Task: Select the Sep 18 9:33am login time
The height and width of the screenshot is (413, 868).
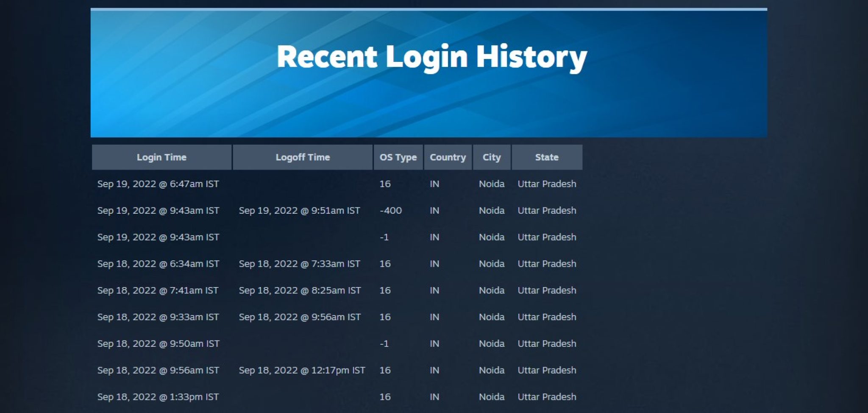Action: (x=158, y=317)
